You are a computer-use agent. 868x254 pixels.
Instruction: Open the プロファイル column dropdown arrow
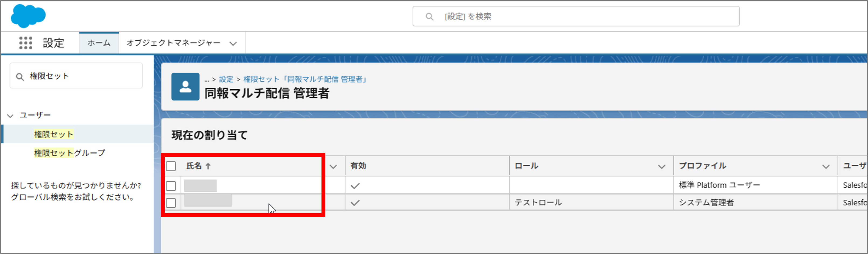tap(826, 166)
